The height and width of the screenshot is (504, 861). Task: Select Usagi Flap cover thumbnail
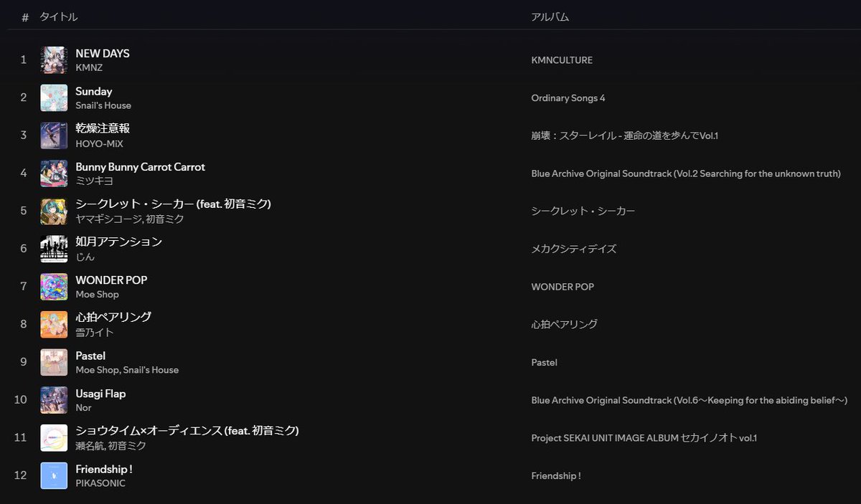(54, 400)
